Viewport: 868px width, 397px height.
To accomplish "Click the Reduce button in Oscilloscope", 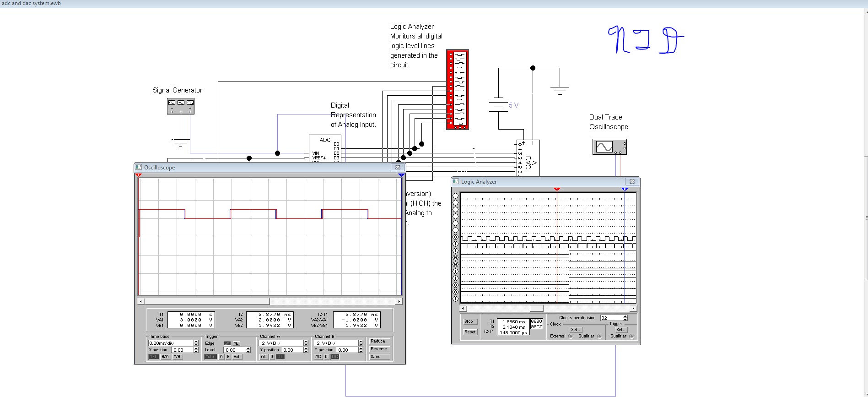I will coord(380,341).
